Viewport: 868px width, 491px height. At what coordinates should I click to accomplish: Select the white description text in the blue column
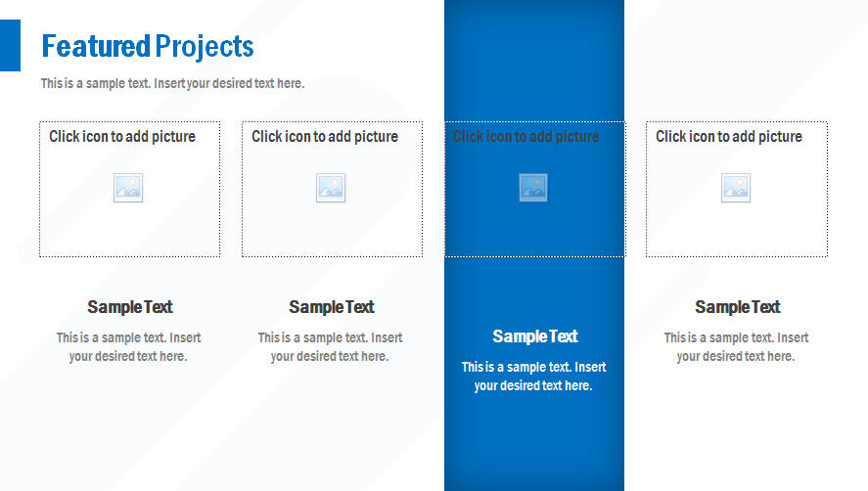(x=534, y=377)
